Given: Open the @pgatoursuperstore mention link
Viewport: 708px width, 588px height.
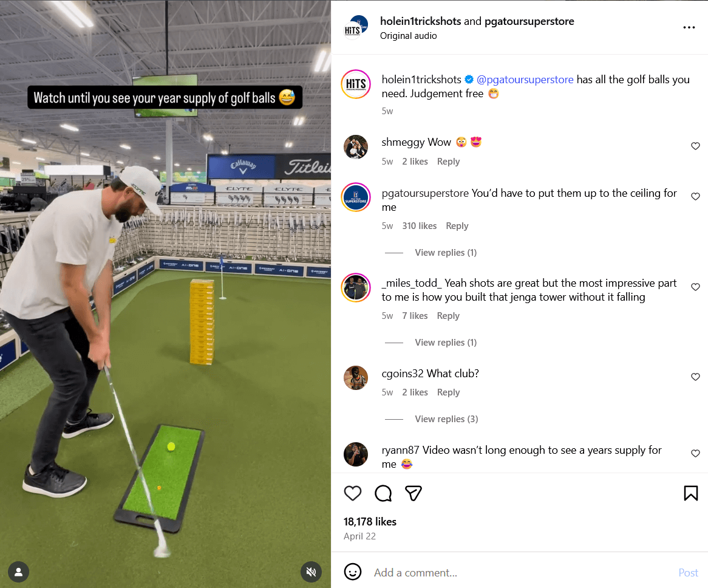Looking at the screenshot, I should [x=525, y=80].
